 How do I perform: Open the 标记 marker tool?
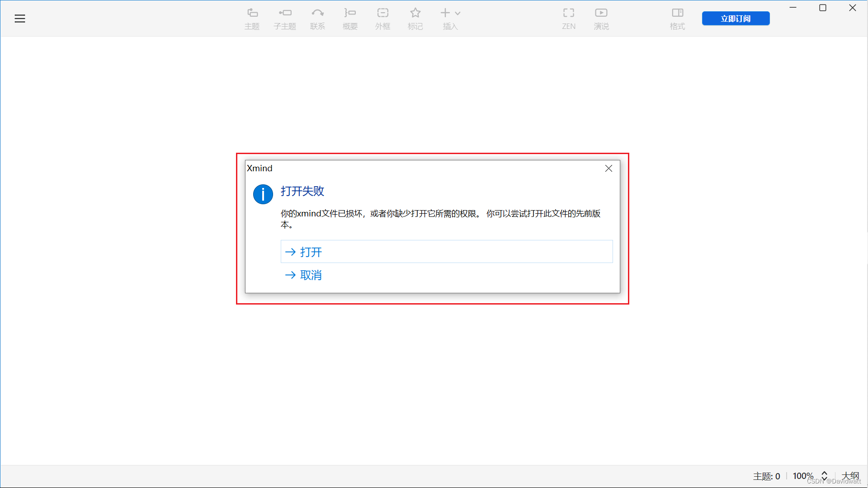(415, 19)
